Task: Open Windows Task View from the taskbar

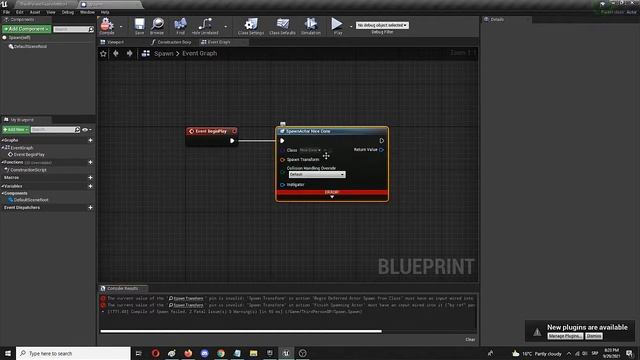Action: pyautogui.click(x=139, y=353)
